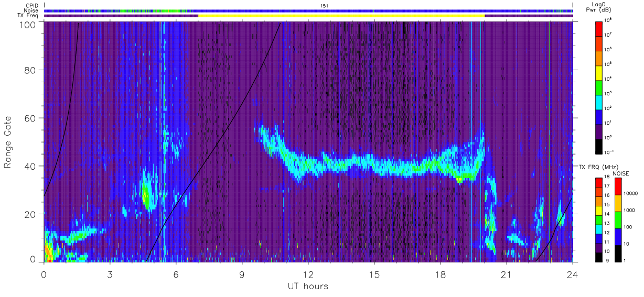Click the Noise strip above the plot
The width and height of the screenshot is (644, 297).
pyautogui.click(x=308, y=10)
